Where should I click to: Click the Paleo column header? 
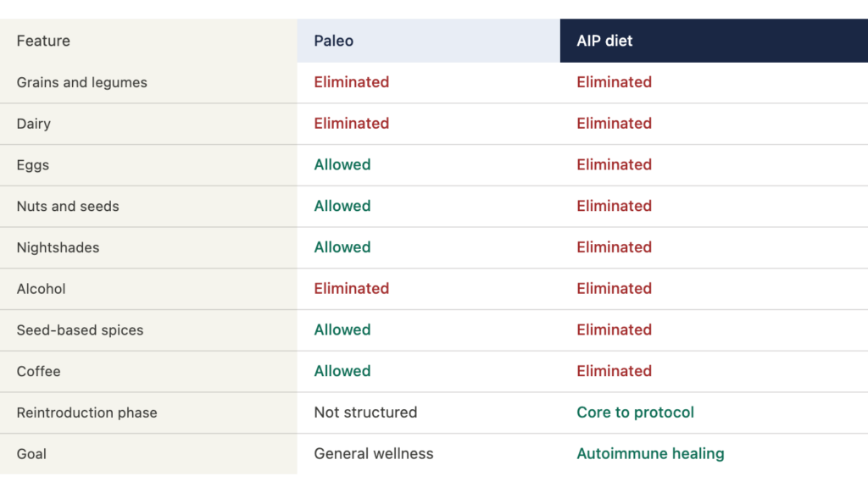pyautogui.click(x=334, y=41)
